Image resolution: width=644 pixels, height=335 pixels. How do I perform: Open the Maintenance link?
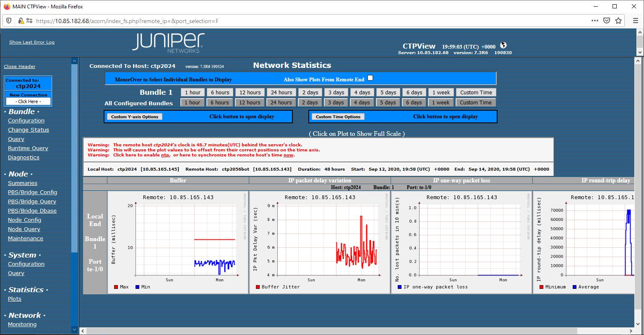[26, 239]
